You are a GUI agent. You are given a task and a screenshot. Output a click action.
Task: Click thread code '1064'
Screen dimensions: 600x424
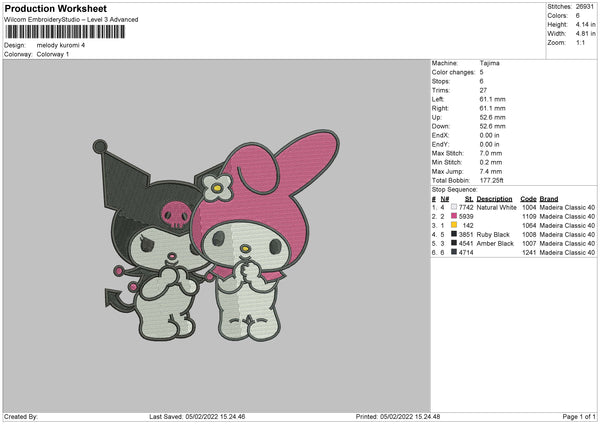[529, 225]
